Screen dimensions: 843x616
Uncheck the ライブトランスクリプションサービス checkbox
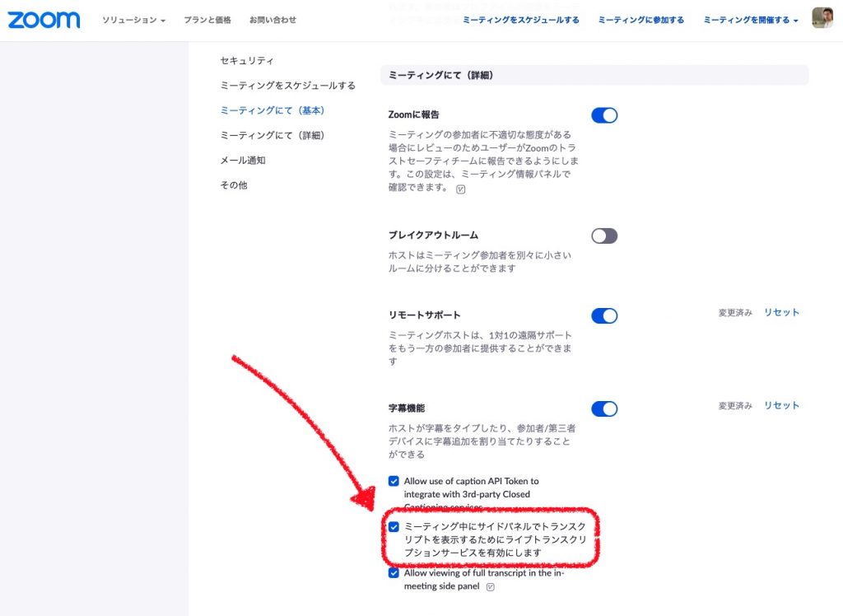point(394,526)
